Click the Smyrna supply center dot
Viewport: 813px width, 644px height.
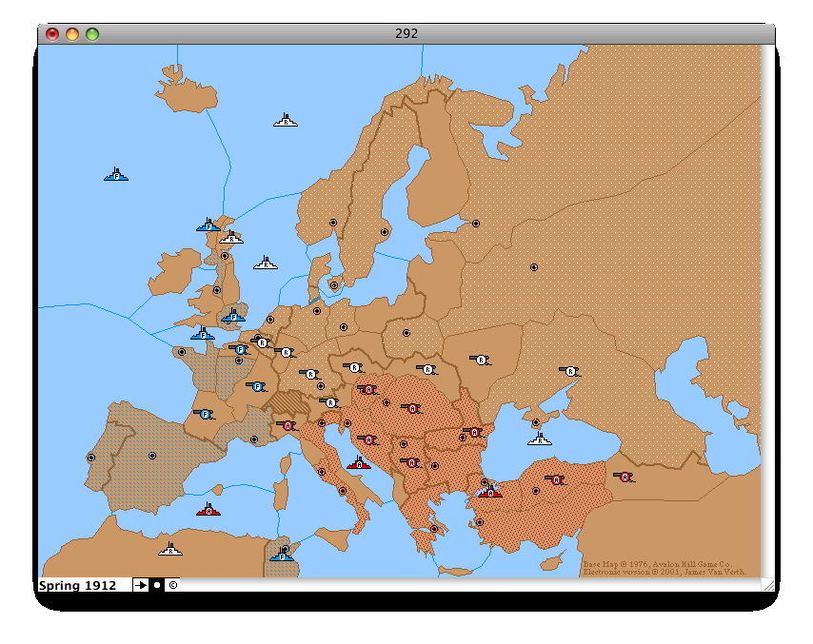(x=480, y=522)
